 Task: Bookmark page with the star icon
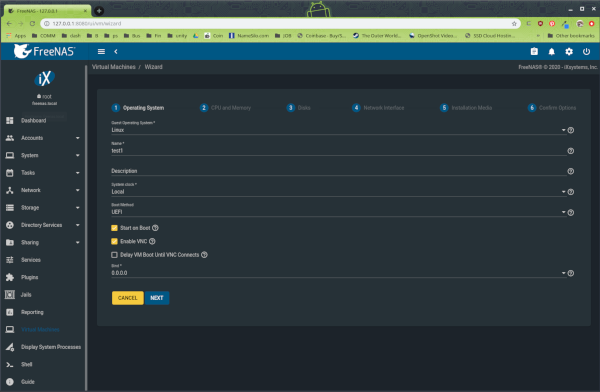coord(514,24)
